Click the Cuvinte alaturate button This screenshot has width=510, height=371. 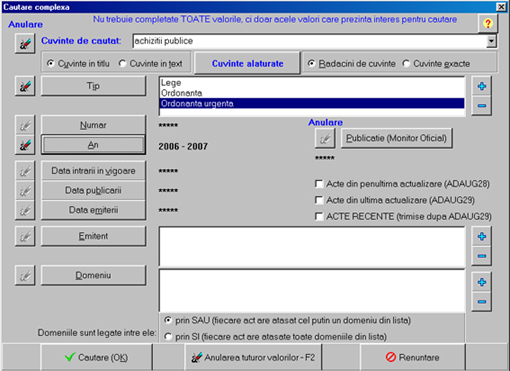[247, 63]
